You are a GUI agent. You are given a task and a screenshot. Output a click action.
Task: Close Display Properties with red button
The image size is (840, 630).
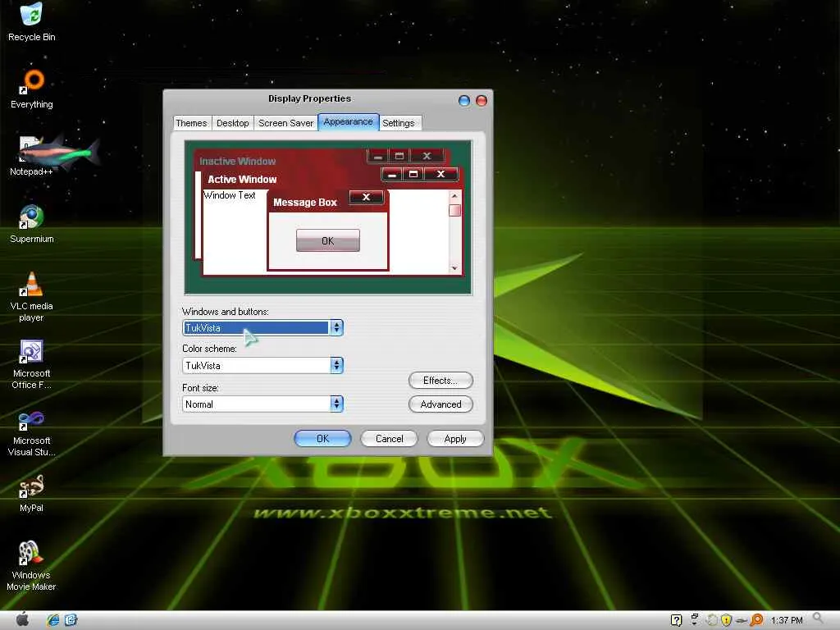481,100
